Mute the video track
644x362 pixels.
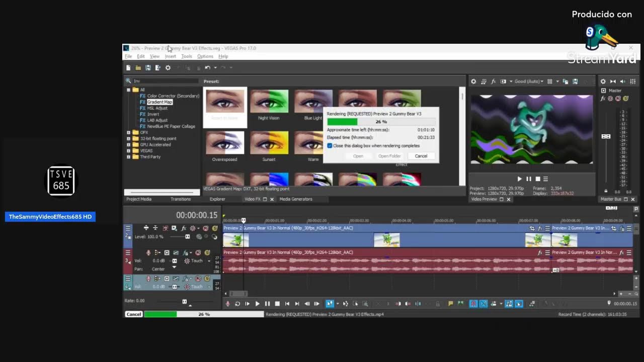205,228
